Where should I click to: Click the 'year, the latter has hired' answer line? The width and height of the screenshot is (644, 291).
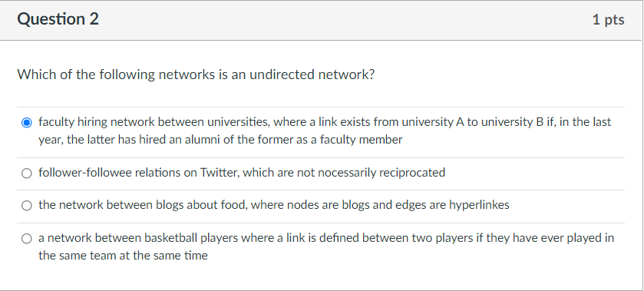220,140
